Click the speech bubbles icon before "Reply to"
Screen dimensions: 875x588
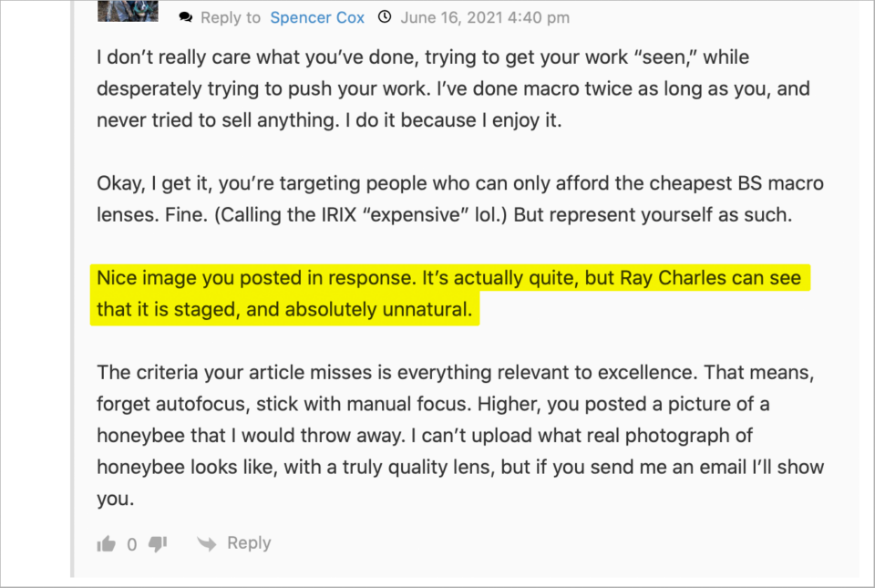point(186,17)
